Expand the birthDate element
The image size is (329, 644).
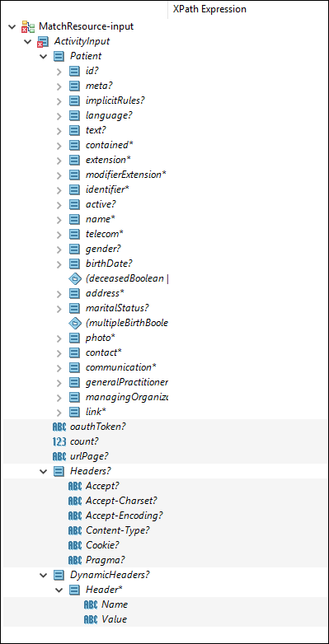(x=59, y=264)
